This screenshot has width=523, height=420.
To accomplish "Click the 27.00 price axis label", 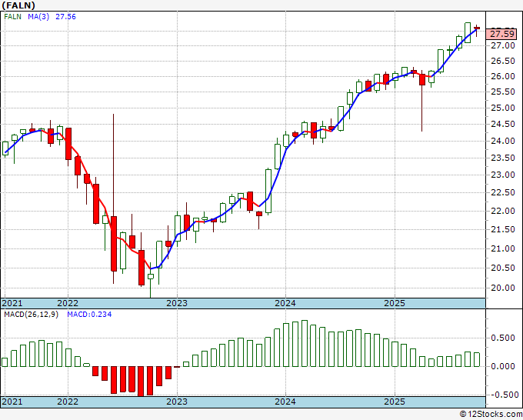I will [x=503, y=45].
